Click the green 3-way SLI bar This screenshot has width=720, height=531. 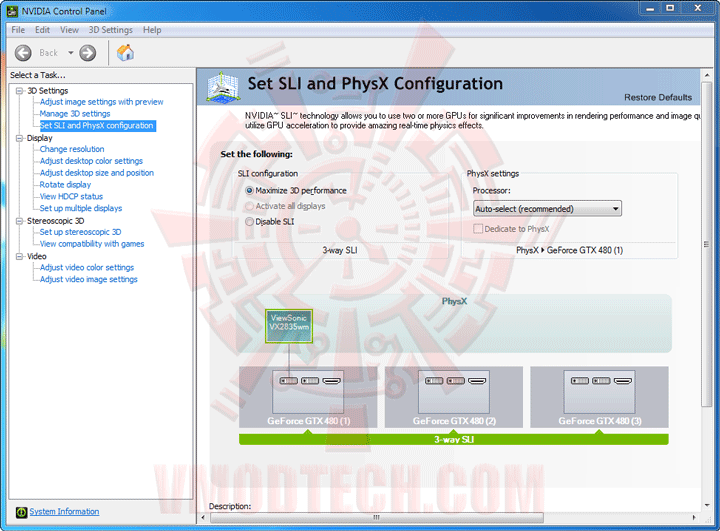454,440
